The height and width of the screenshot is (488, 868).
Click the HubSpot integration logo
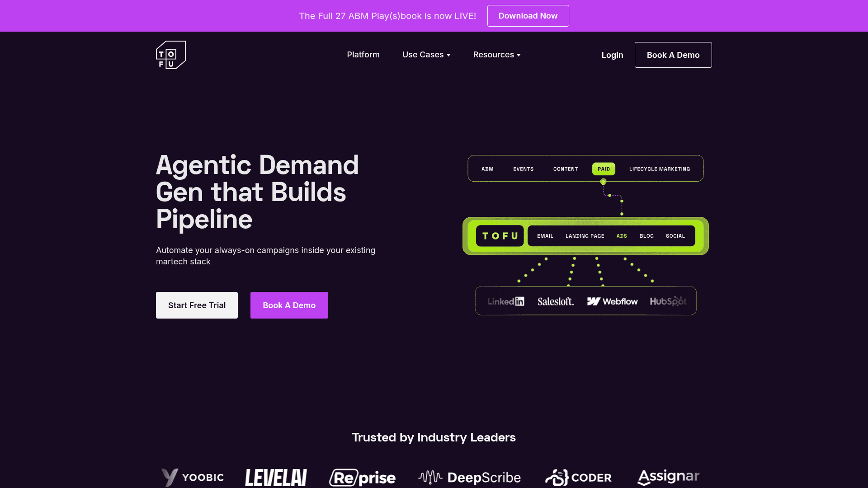[x=668, y=301]
